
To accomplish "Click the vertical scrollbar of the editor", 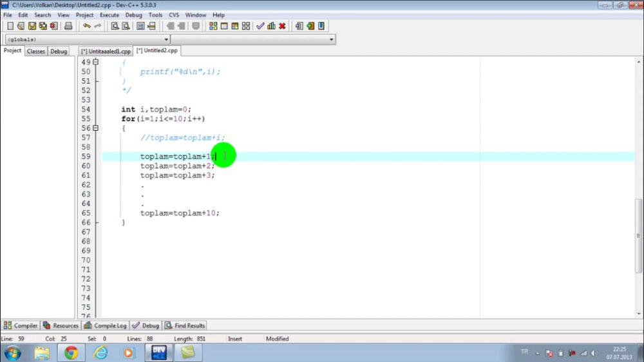I will click(638, 187).
